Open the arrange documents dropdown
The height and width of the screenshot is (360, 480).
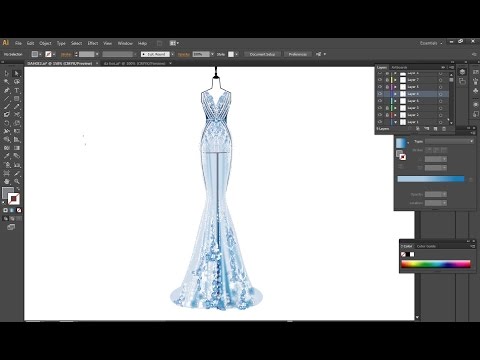(174, 43)
